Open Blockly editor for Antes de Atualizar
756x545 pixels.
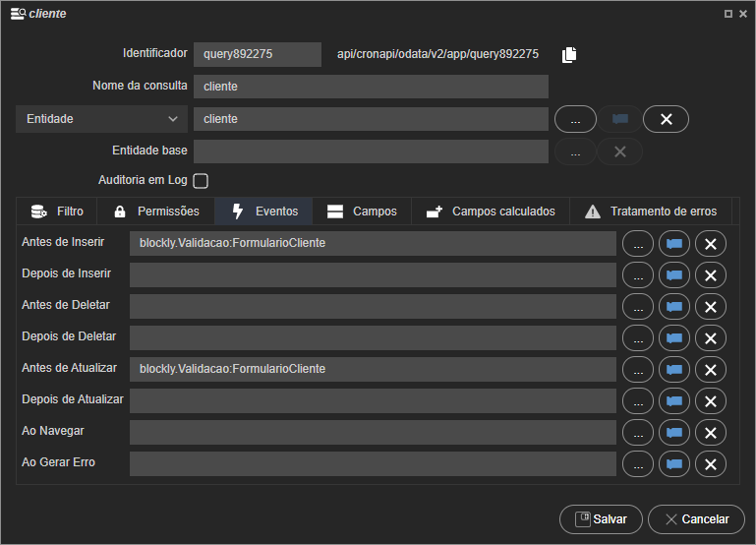click(674, 370)
